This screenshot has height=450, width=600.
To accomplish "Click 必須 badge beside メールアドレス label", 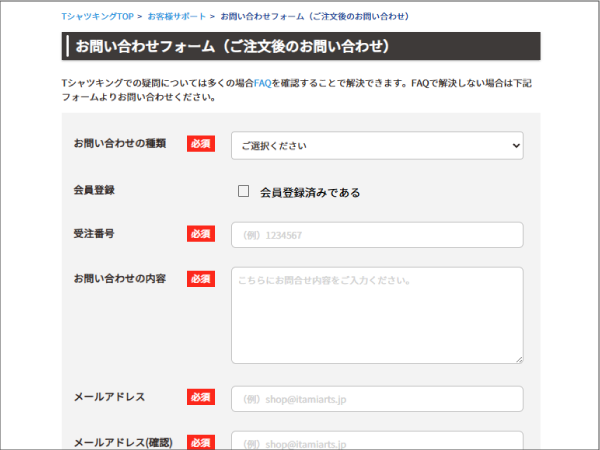I will pos(200,398).
